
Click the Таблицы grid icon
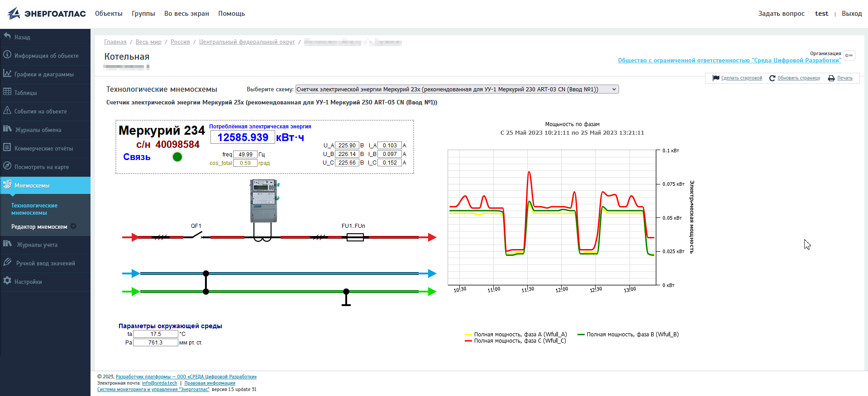pos(7,92)
